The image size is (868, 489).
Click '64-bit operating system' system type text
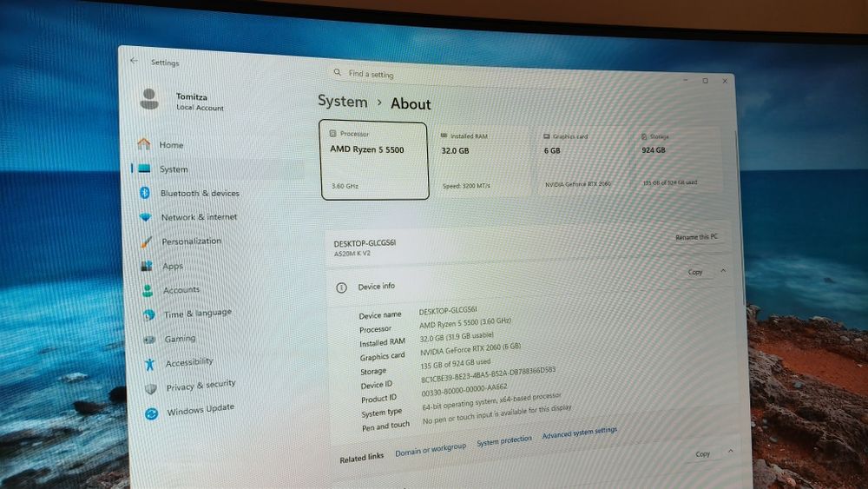pos(491,401)
